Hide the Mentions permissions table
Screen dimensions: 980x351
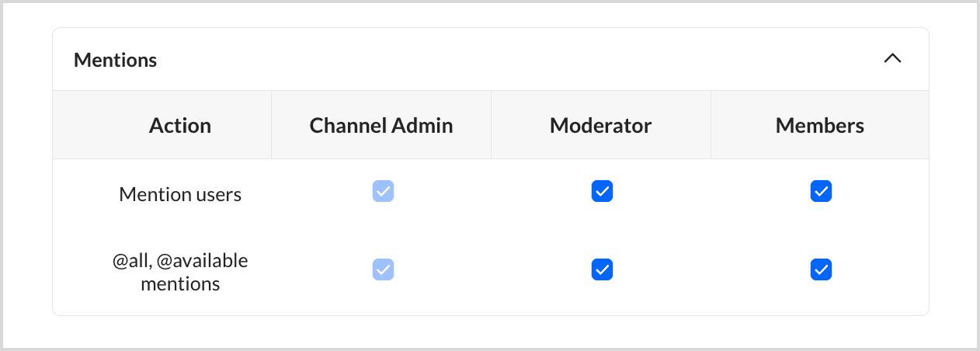[x=892, y=59]
